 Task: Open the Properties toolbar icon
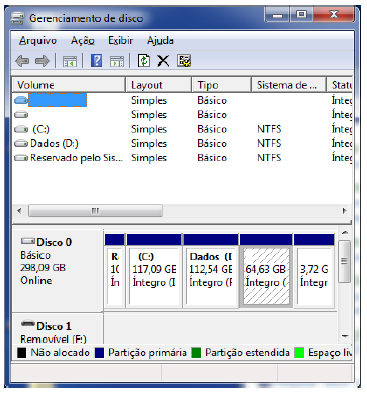184,61
